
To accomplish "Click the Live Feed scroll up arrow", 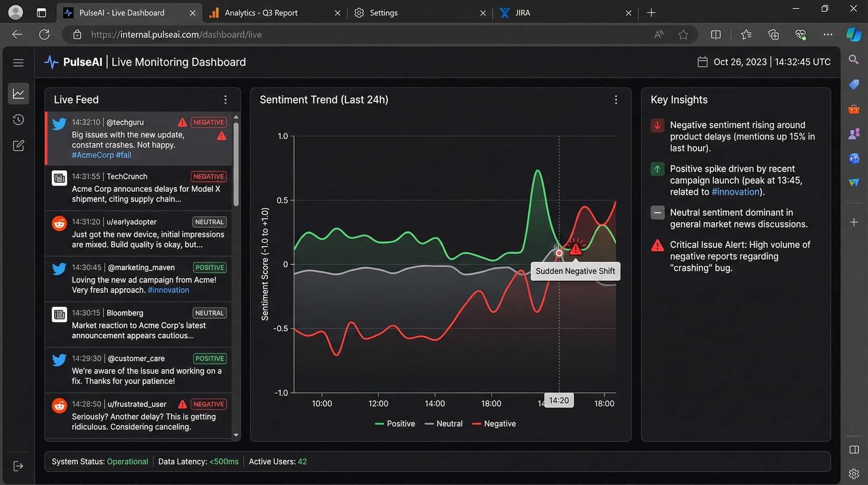I will click(236, 117).
